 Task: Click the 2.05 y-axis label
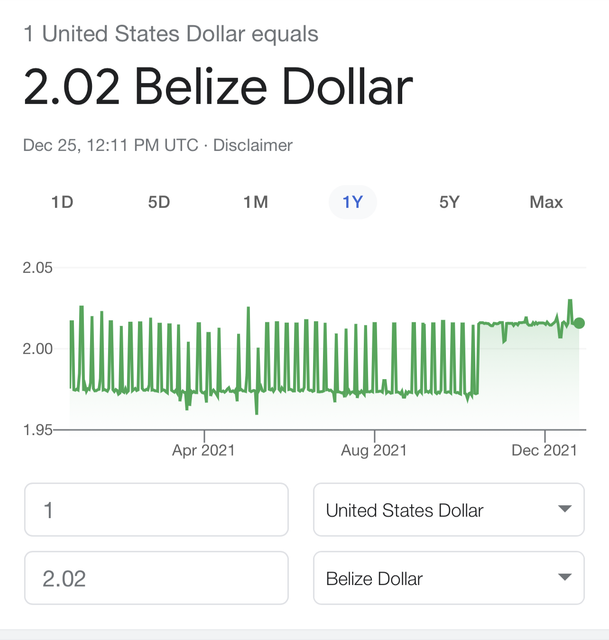click(38, 268)
